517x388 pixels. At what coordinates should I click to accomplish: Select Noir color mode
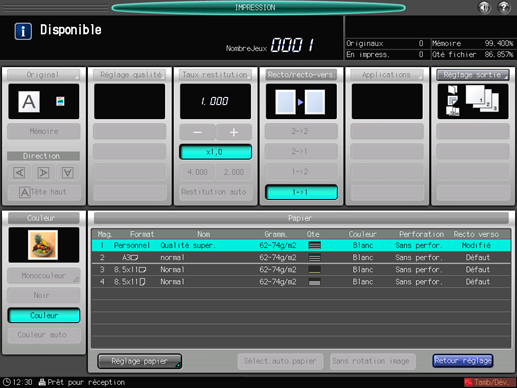click(44, 295)
